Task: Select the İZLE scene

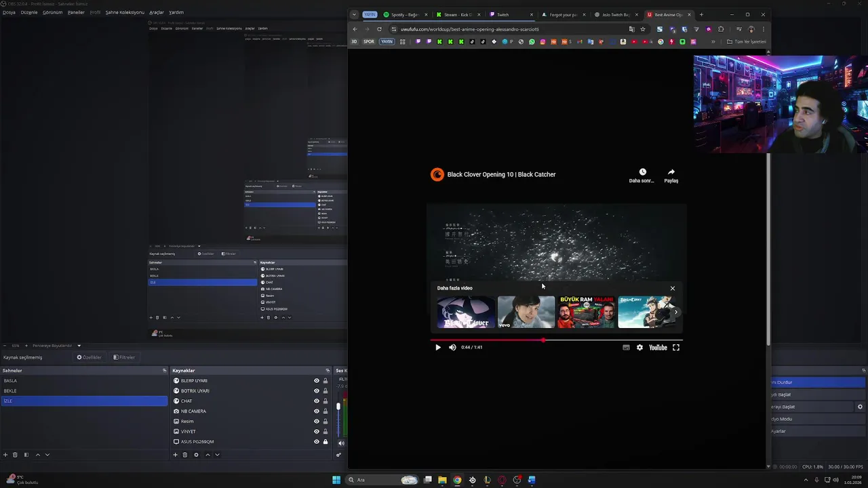Action: pyautogui.click(x=84, y=401)
